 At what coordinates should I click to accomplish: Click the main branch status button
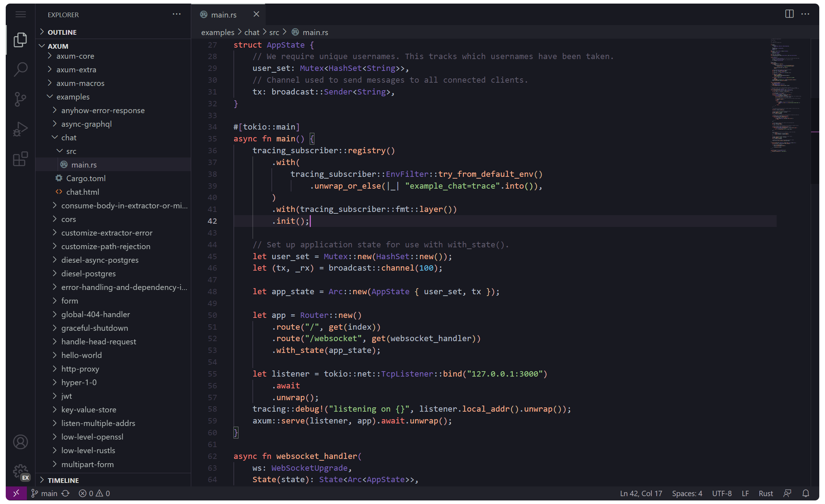click(x=44, y=493)
